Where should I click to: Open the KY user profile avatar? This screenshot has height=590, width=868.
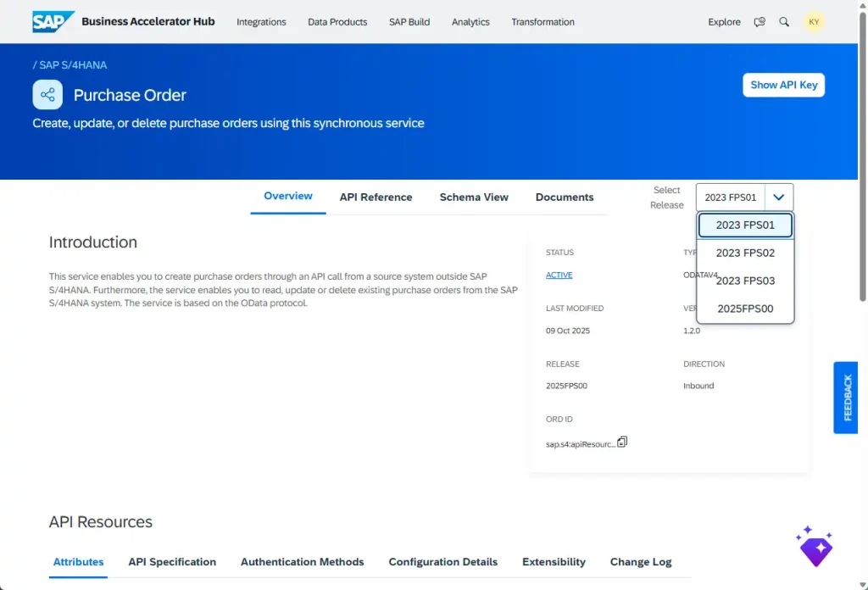pyautogui.click(x=814, y=22)
